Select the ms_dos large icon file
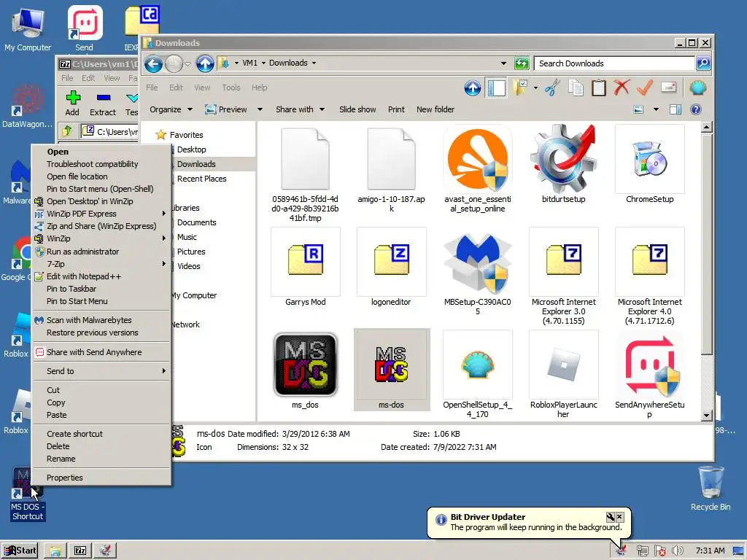This screenshot has width=747, height=560. 306,370
